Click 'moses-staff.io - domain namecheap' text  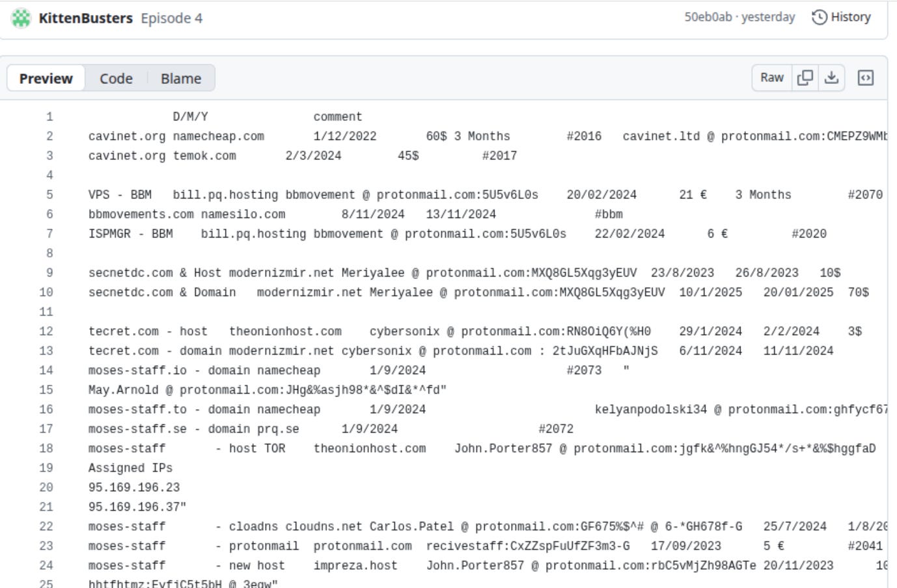click(204, 371)
